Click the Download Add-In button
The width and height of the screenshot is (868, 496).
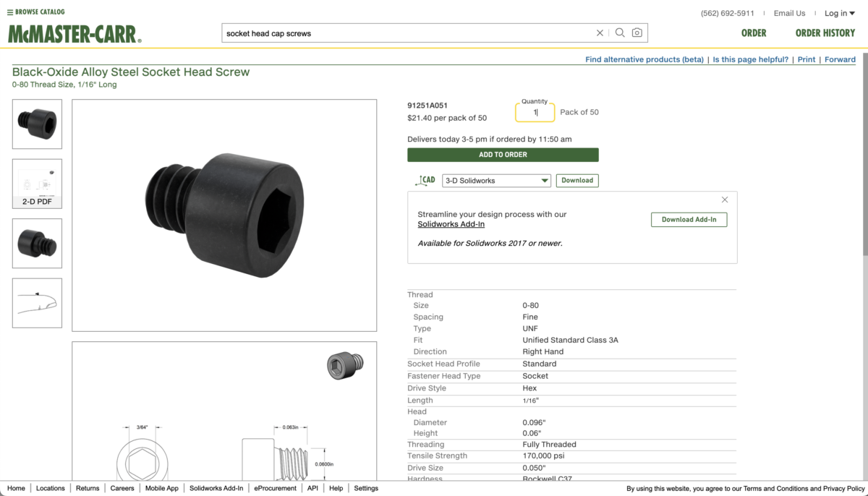(689, 220)
